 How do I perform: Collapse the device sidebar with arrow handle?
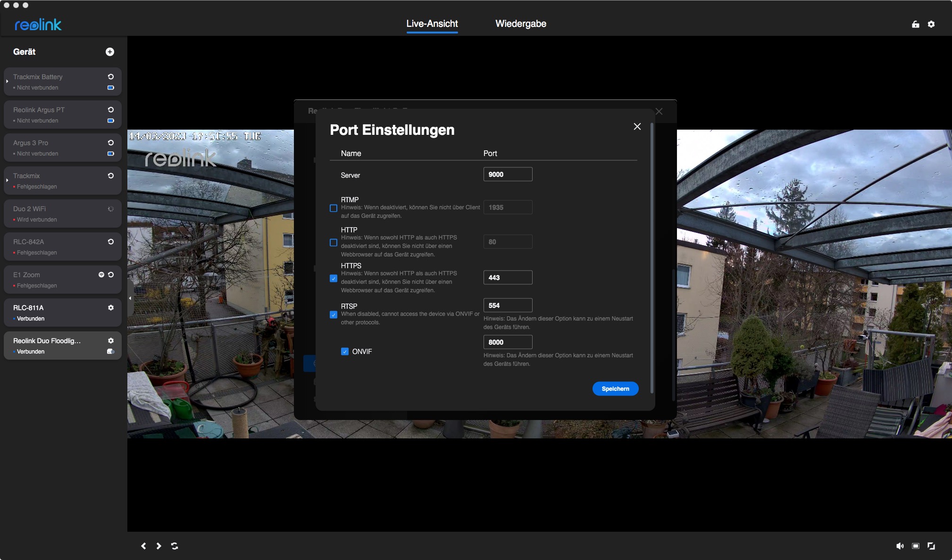pos(130,298)
